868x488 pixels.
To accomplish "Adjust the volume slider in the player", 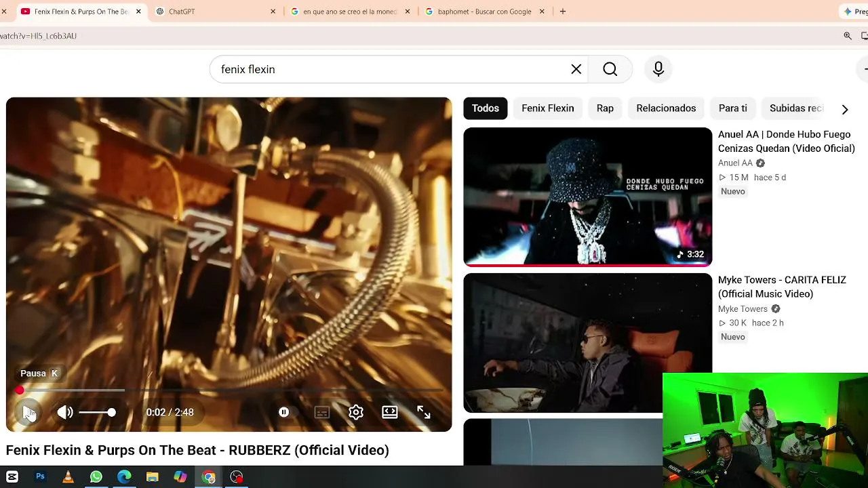I will [x=97, y=412].
